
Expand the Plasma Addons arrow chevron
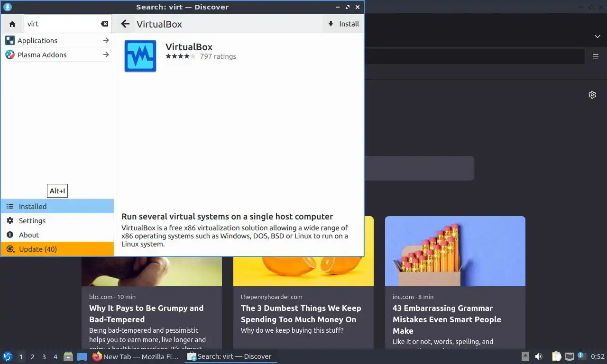click(x=106, y=55)
